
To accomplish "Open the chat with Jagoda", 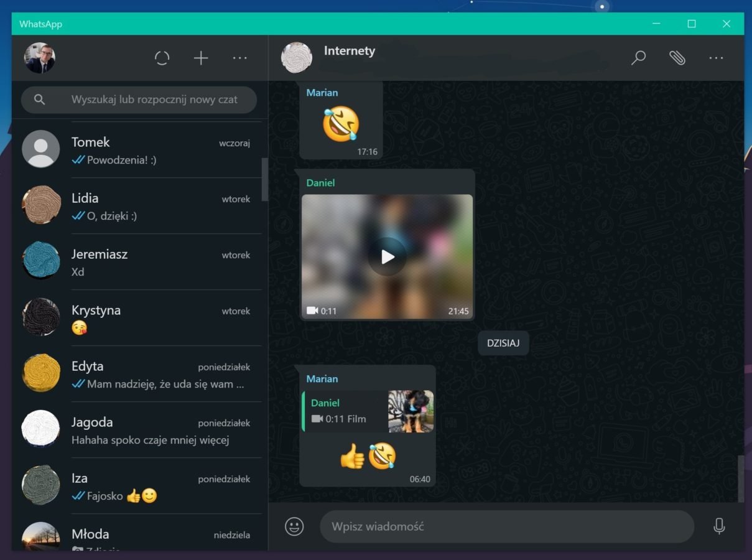I will pyautogui.click(x=140, y=430).
